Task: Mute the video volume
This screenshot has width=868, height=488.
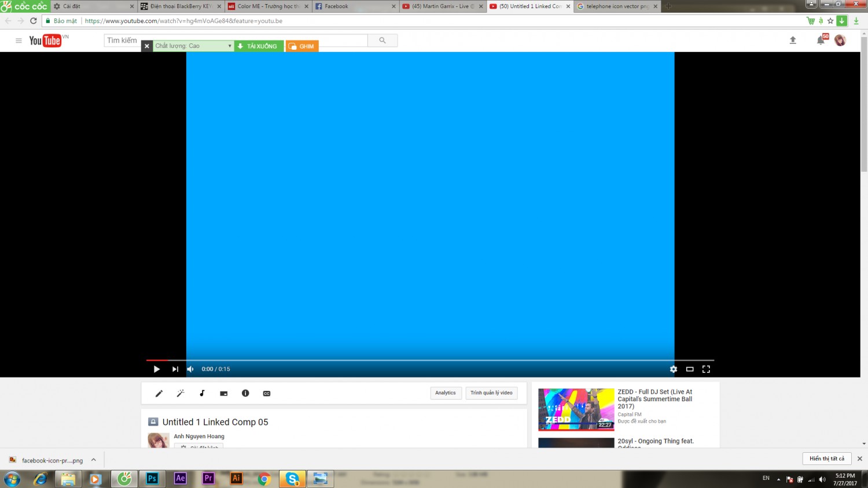Action: 190,369
